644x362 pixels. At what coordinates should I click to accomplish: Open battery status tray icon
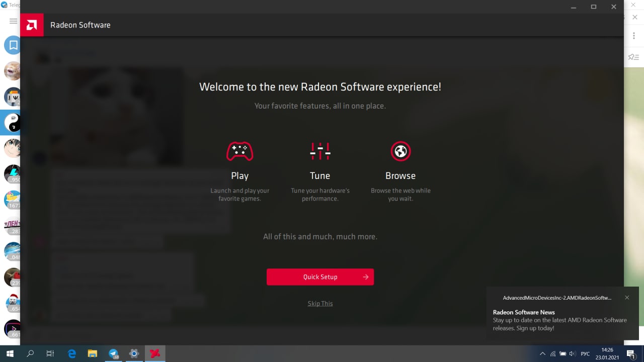pyautogui.click(x=562, y=353)
